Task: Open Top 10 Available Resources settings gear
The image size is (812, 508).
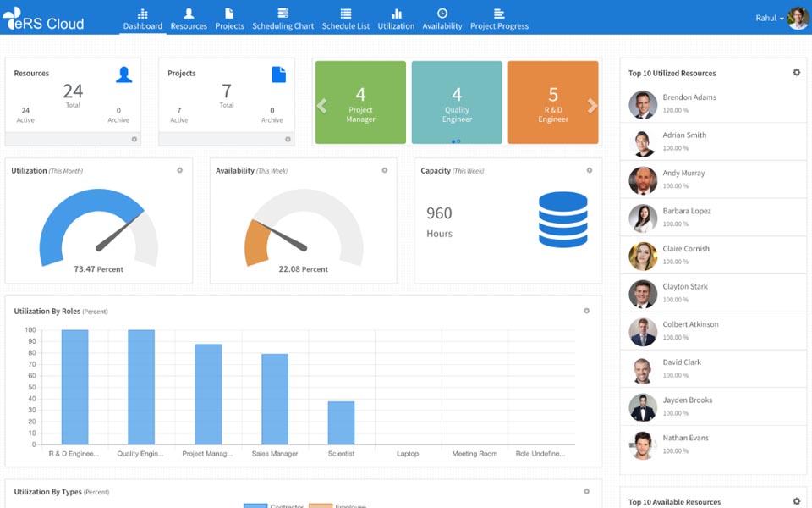Action: coord(797,501)
